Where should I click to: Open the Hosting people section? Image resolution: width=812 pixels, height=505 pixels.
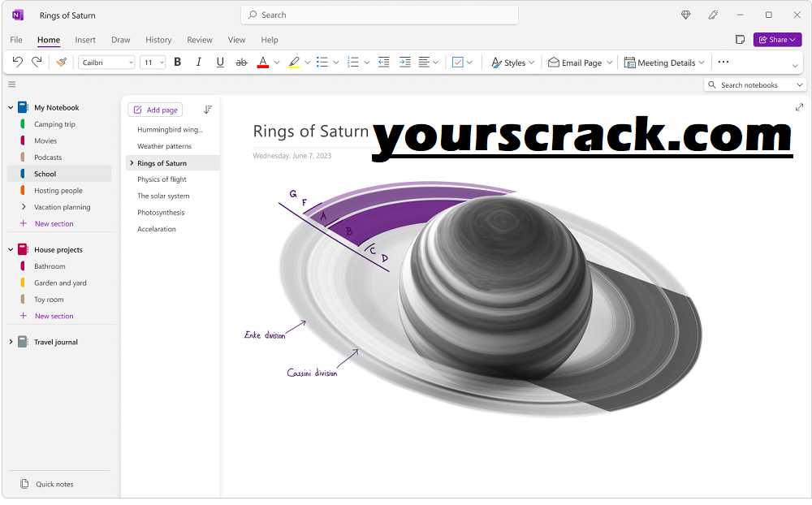point(59,191)
